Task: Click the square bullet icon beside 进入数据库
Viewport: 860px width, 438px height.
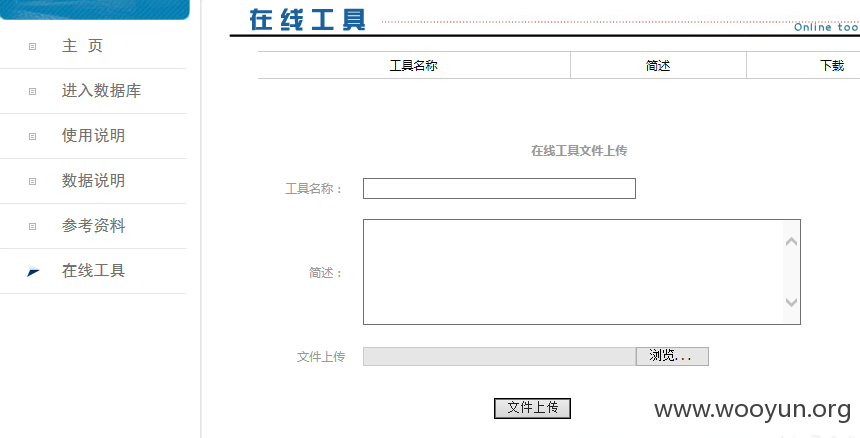Action: [32, 92]
